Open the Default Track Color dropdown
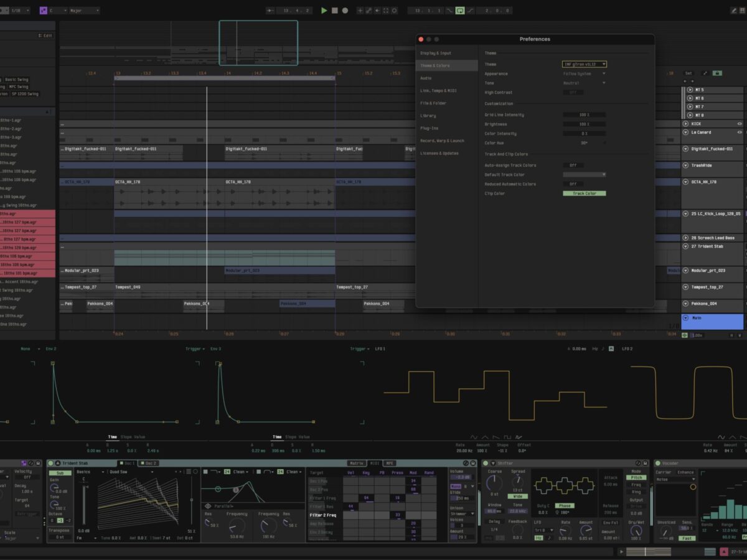Screen dimensions: 747x560 [x=584, y=175]
